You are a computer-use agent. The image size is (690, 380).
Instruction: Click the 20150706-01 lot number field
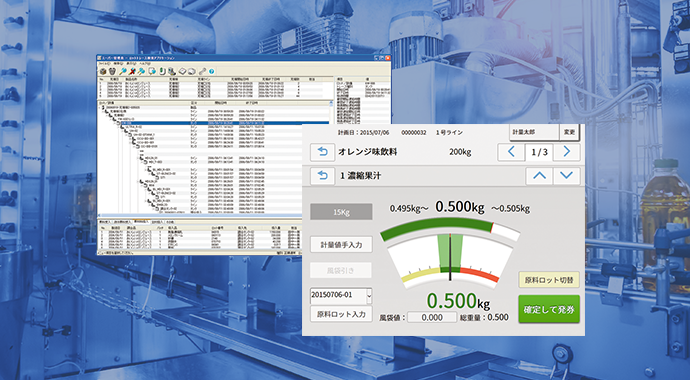(338, 296)
